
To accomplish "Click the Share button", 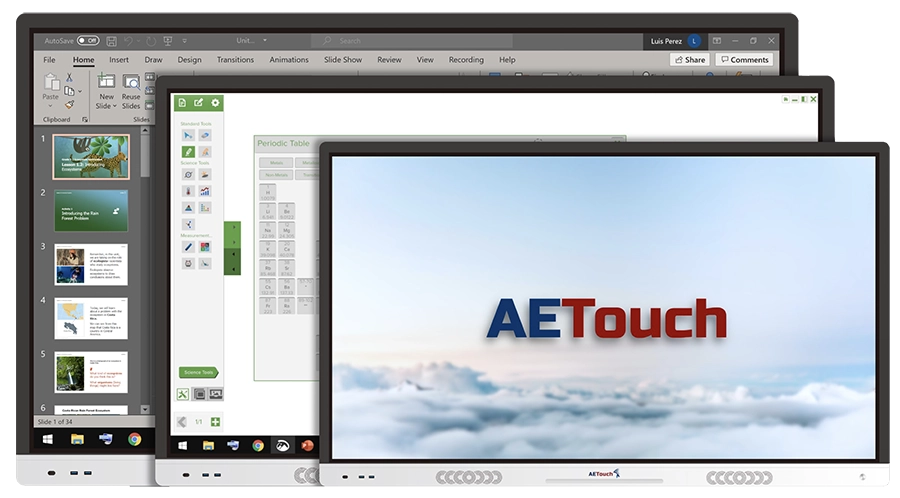I will click(x=689, y=60).
